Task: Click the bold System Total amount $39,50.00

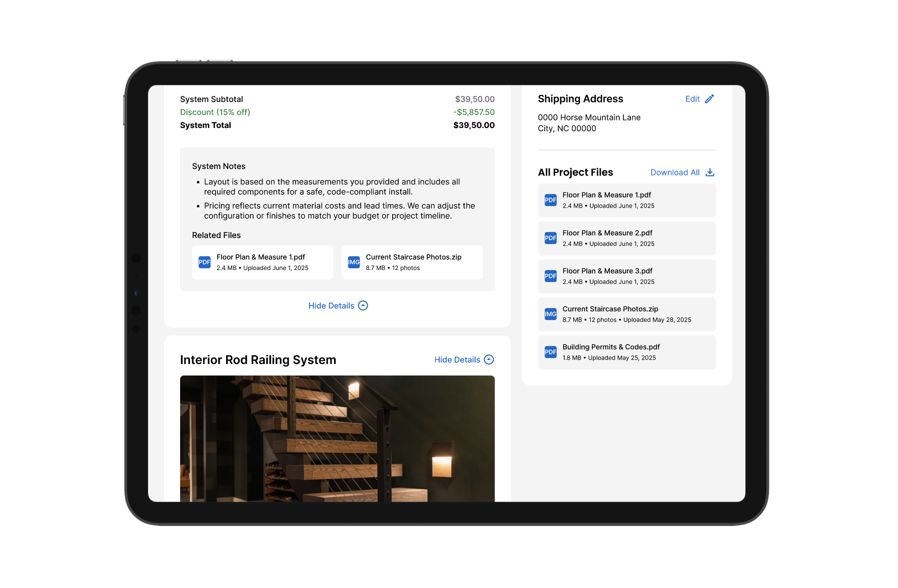Action: pos(474,125)
